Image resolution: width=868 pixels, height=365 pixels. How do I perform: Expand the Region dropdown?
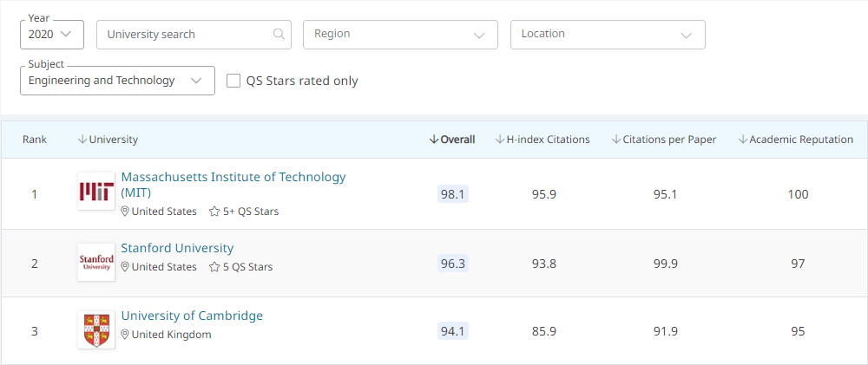(x=400, y=35)
